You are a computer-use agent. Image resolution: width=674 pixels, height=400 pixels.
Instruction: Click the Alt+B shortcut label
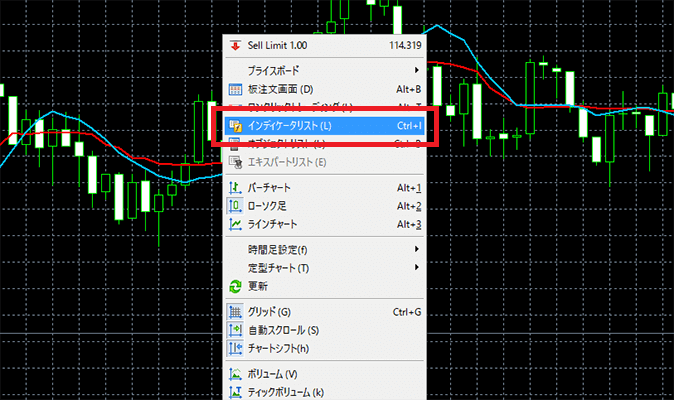[x=408, y=89]
